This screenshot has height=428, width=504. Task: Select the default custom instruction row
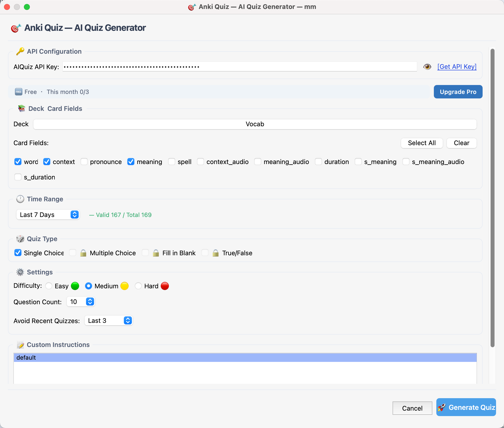click(245, 358)
